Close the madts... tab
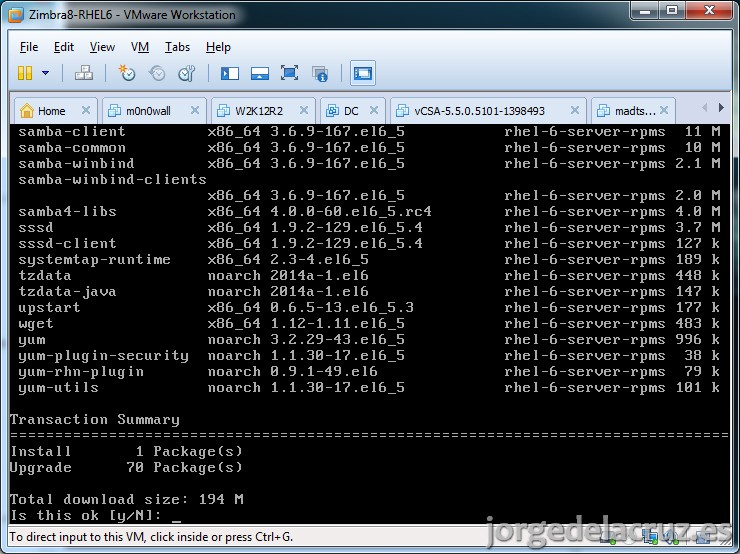 tap(664, 110)
